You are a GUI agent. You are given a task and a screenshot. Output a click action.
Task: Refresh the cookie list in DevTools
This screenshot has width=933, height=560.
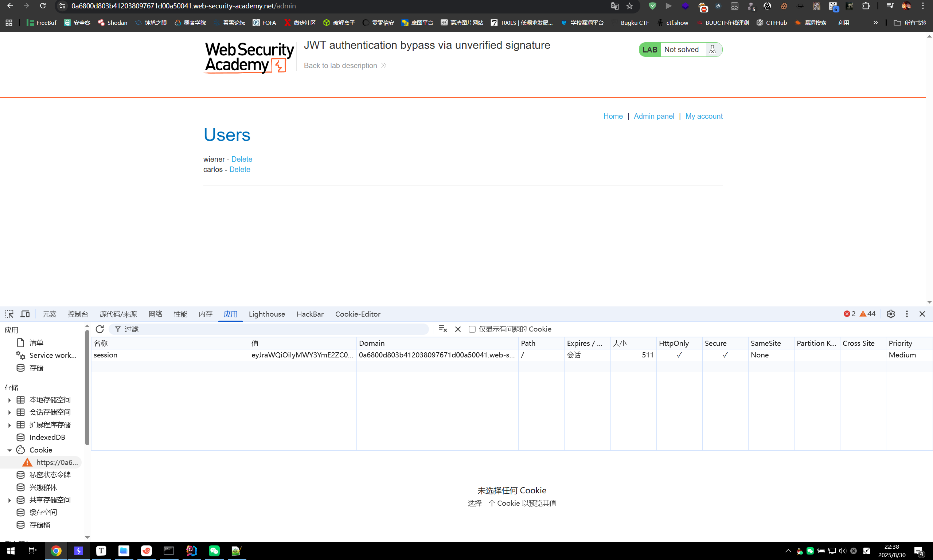pos(99,329)
